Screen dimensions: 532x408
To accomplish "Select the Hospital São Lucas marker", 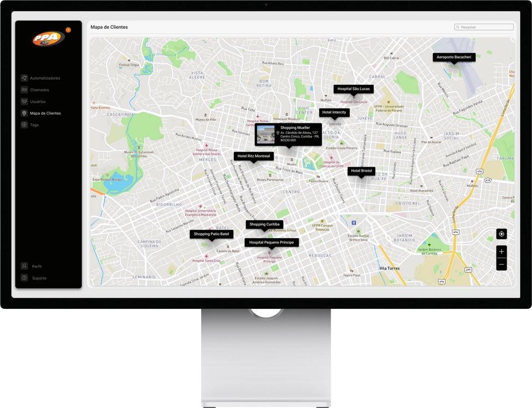I will tap(354, 89).
